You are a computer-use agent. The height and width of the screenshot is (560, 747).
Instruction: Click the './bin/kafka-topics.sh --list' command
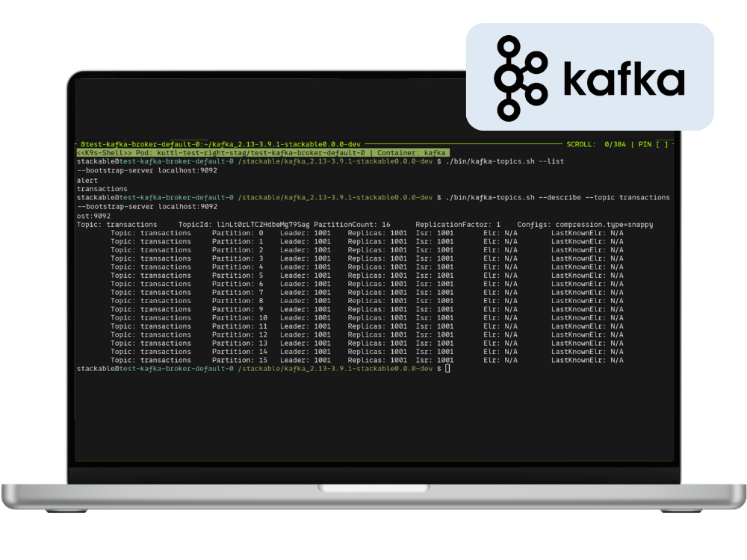tap(505, 161)
